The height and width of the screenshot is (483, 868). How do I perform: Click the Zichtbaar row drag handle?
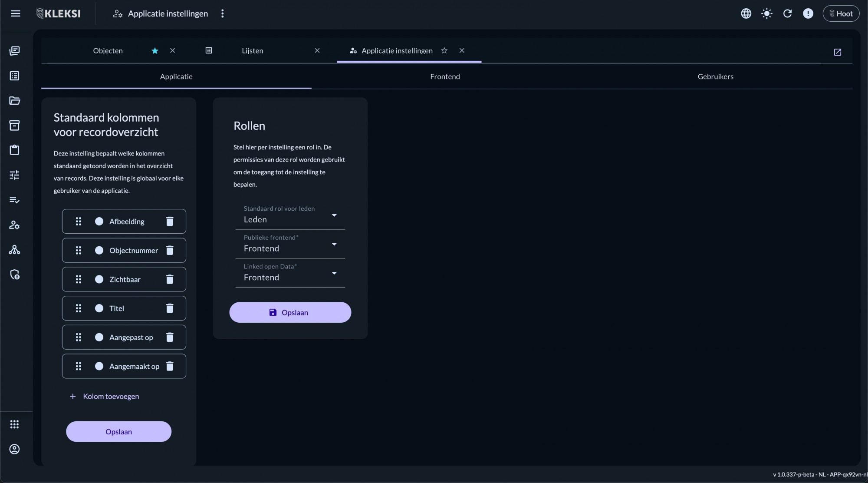pos(79,279)
